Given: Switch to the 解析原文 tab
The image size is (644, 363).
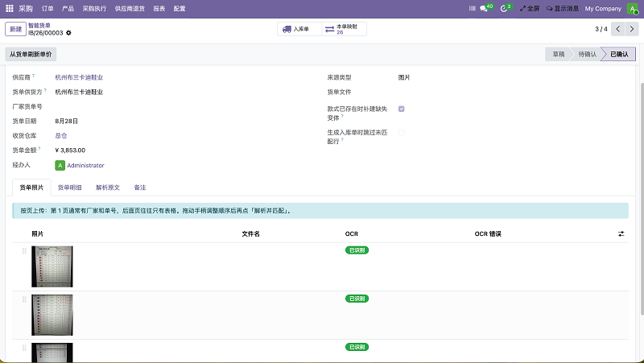Looking at the screenshot, I should [108, 188].
